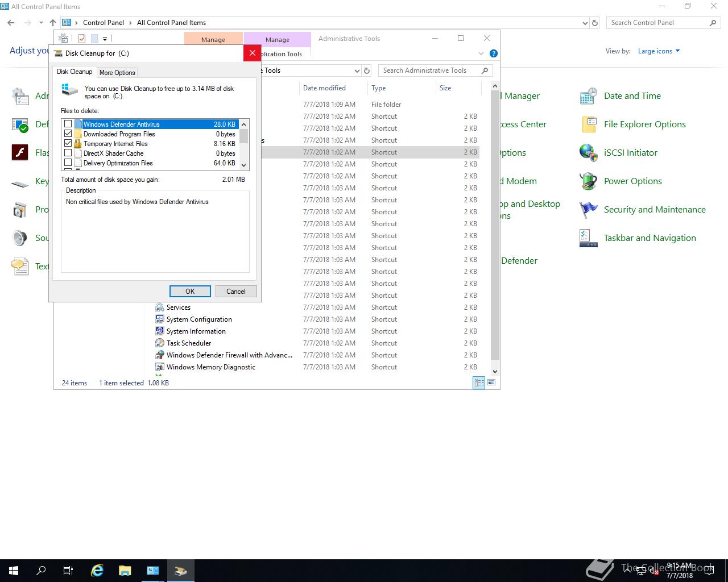Switch to large thumbnails view in Administrative Tools

[491, 383]
